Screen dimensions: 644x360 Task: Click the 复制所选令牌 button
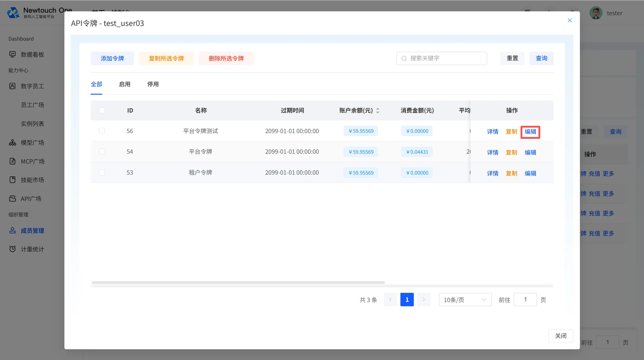166,59
